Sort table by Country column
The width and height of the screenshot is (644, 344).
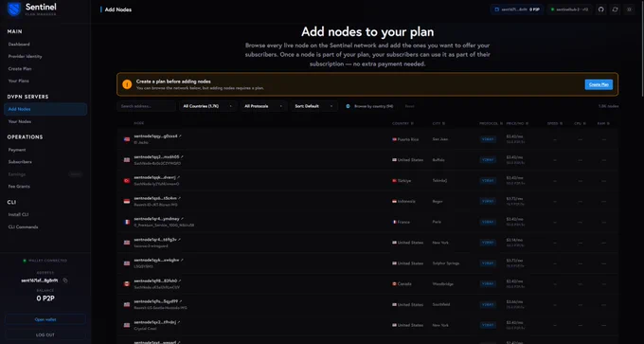pyautogui.click(x=402, y=123)
